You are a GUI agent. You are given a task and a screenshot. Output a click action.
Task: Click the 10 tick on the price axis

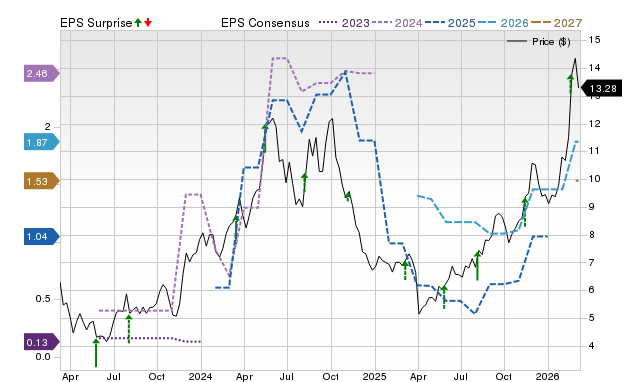pyautogui.click(x=594, y=179)
